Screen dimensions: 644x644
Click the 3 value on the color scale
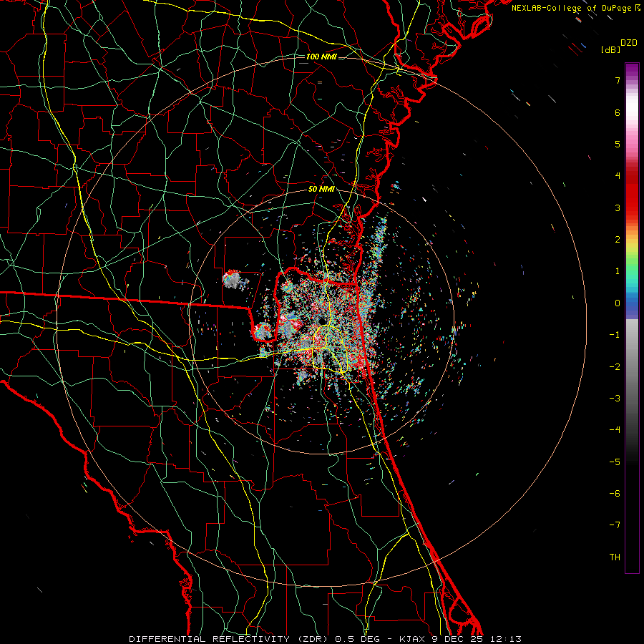(618, 208)
